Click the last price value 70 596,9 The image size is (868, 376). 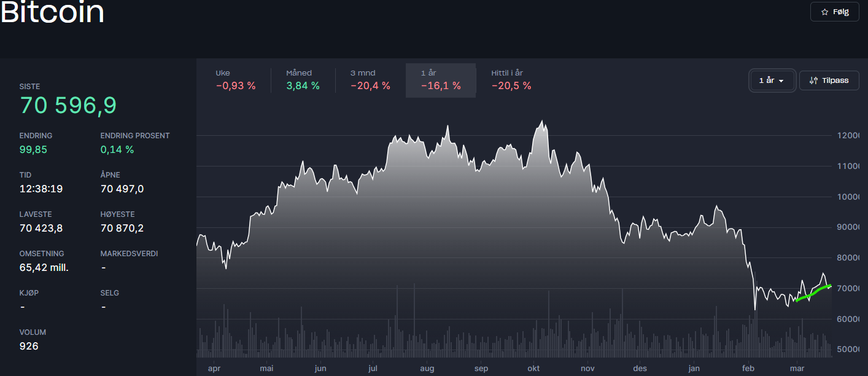(x=68, y=106)
